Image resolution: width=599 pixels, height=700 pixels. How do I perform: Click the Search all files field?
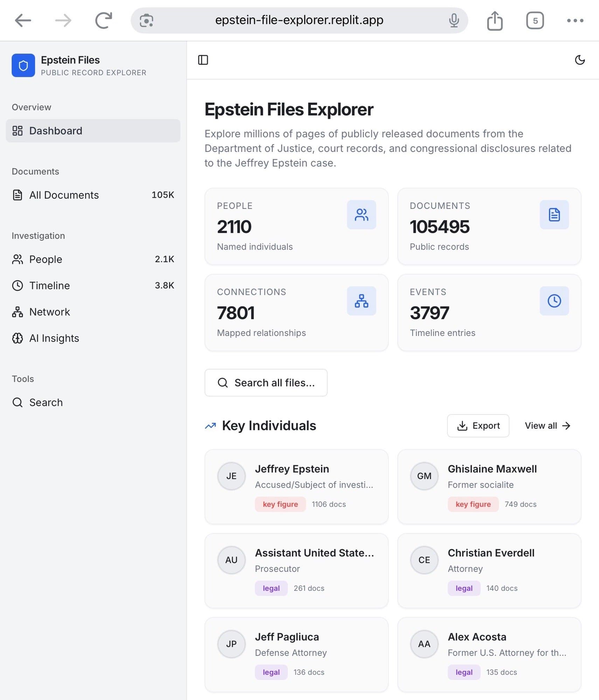tap(266, 383)
